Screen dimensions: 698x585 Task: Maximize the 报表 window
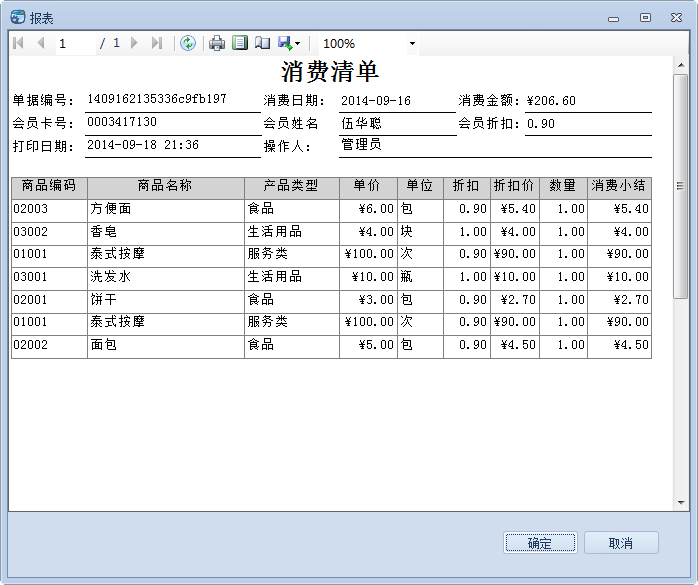(x=645, y=18)
